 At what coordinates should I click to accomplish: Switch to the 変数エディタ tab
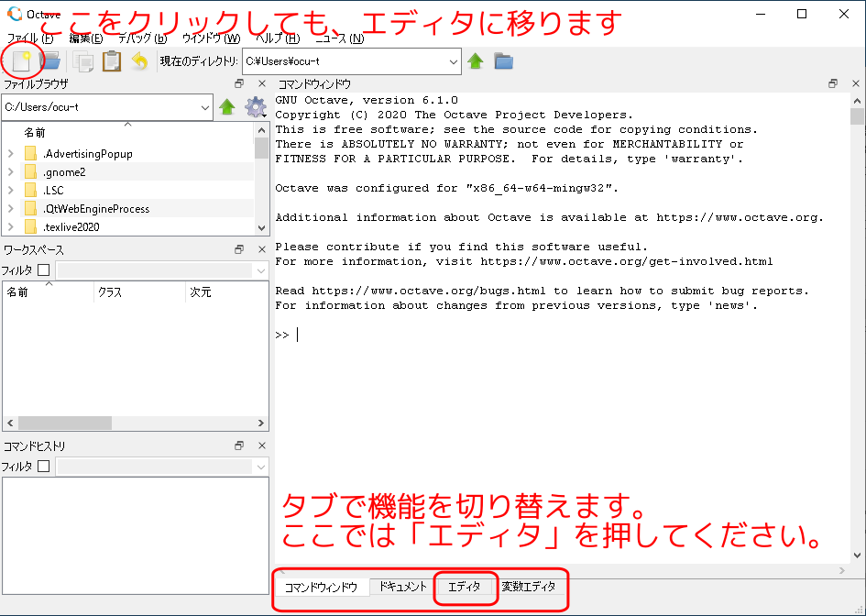coord(529,587)
